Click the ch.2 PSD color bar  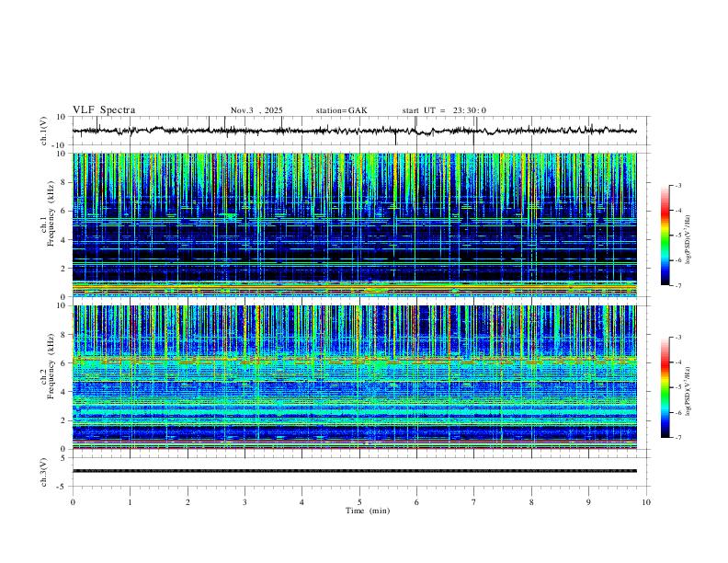pyautogui.click(x=665, y=387)
